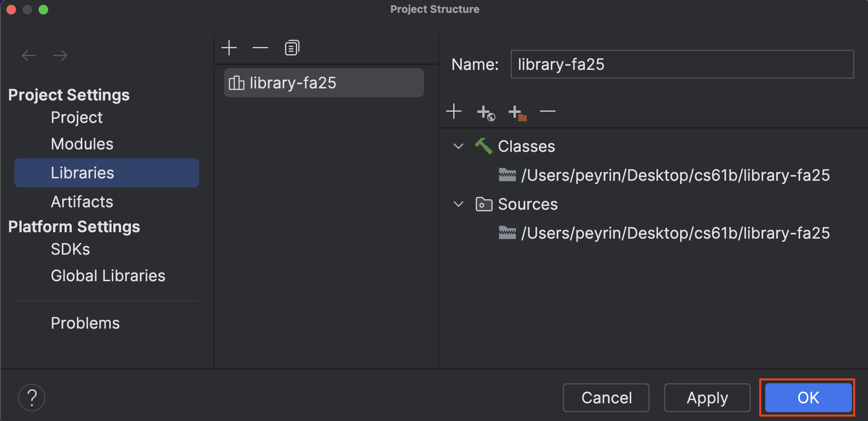This screenshot has height=421, width=868.
Task: Click the forward navigation arrow
Action: pos(60,55)
